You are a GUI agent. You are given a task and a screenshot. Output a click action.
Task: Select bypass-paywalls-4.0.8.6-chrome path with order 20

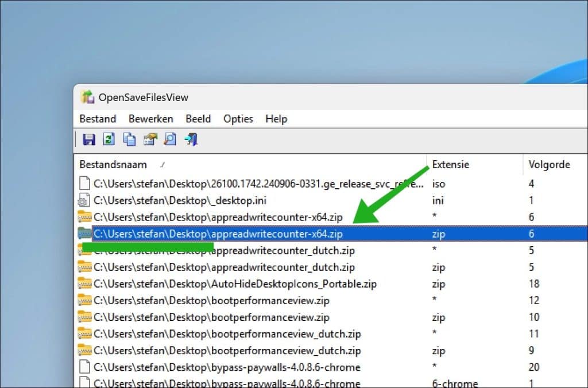coord(227,367)
